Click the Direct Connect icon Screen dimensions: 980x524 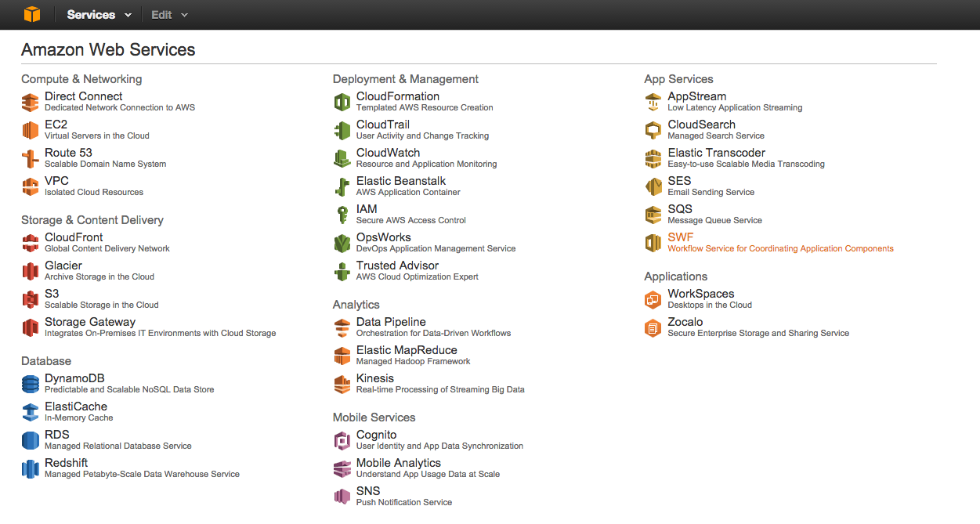click(31, 102)
